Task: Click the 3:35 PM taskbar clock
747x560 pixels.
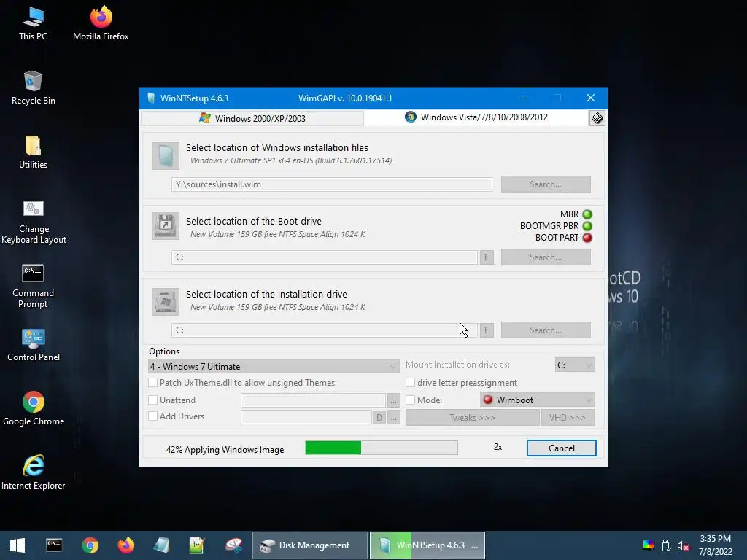Action: (x=715, y=539)
